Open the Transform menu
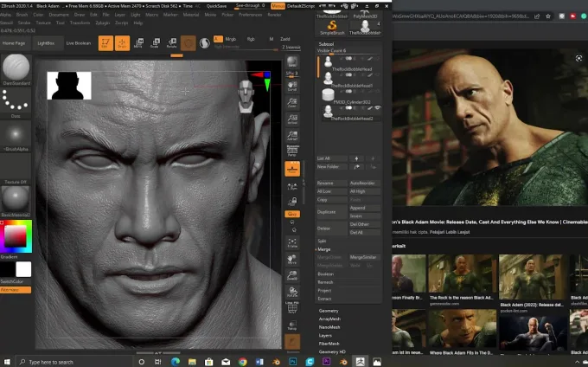The height and width of the screenshot is (367, 588). coord(80,23)
